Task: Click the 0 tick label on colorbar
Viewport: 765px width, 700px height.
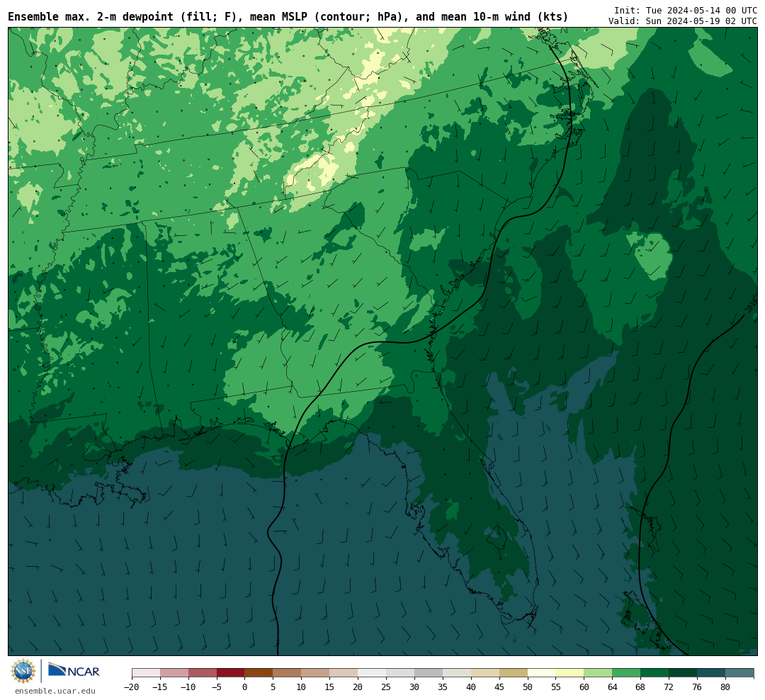Action: (245, 687)
